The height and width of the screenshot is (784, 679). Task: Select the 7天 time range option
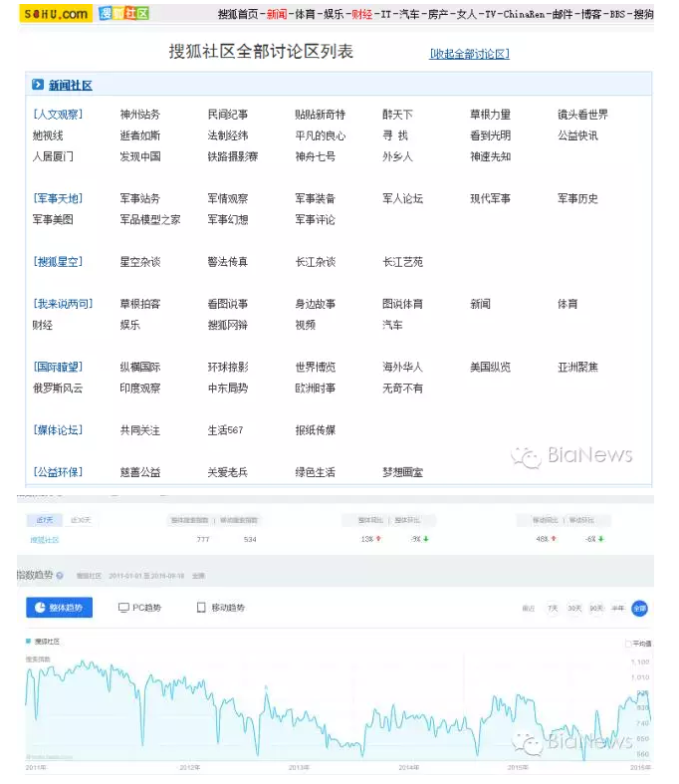coord(552,608)
